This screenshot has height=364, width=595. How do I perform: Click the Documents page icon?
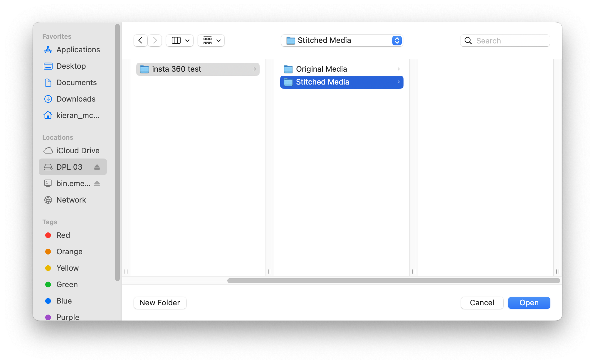pyautogui.click(x=48, y=82)
